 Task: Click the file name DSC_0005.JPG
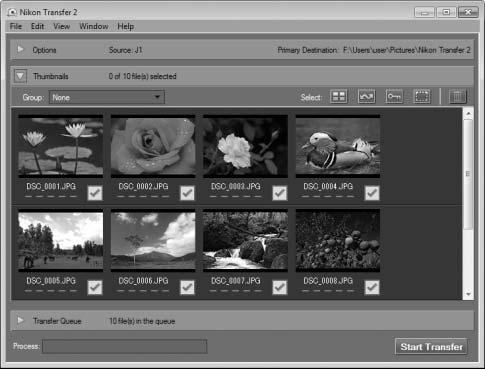[x=51, y=281]
